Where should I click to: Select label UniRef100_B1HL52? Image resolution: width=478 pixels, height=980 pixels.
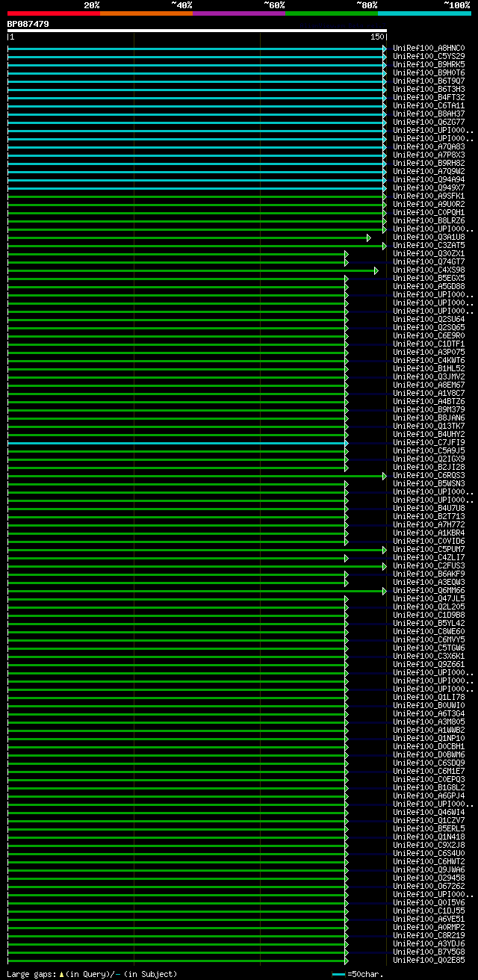coord(429,368)
